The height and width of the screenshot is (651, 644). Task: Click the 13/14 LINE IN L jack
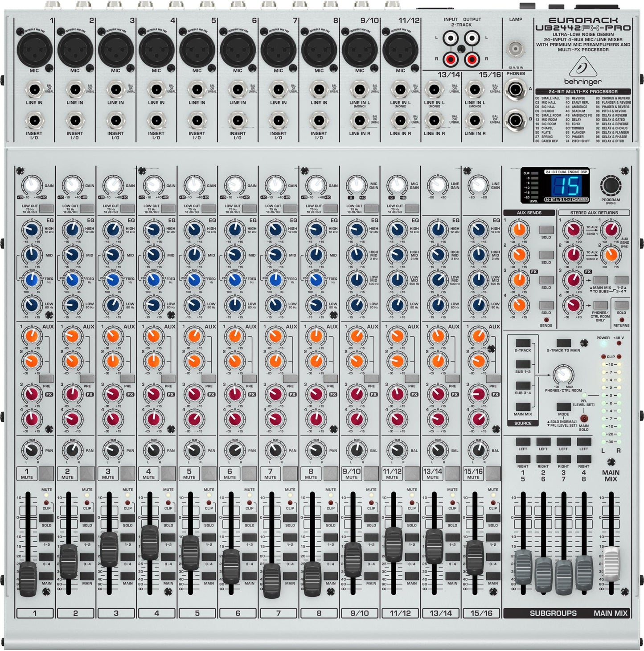(x=434, y=90)
